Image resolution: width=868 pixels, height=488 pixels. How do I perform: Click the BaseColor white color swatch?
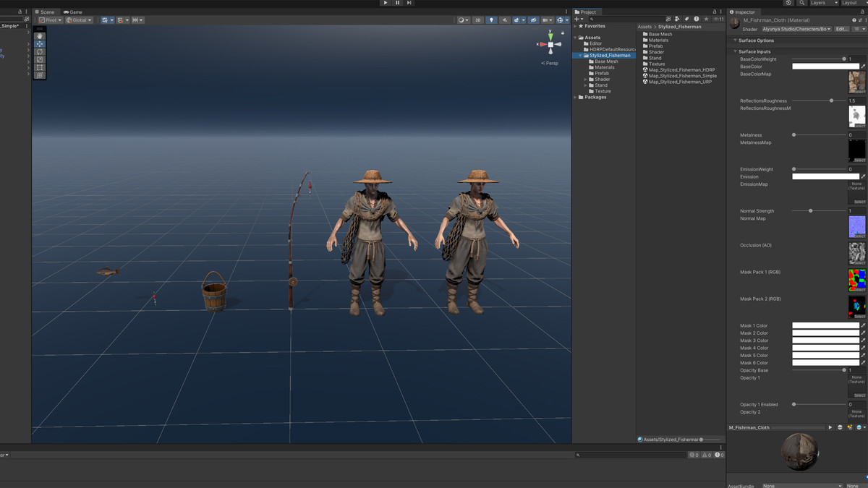[x=825, y=67]
